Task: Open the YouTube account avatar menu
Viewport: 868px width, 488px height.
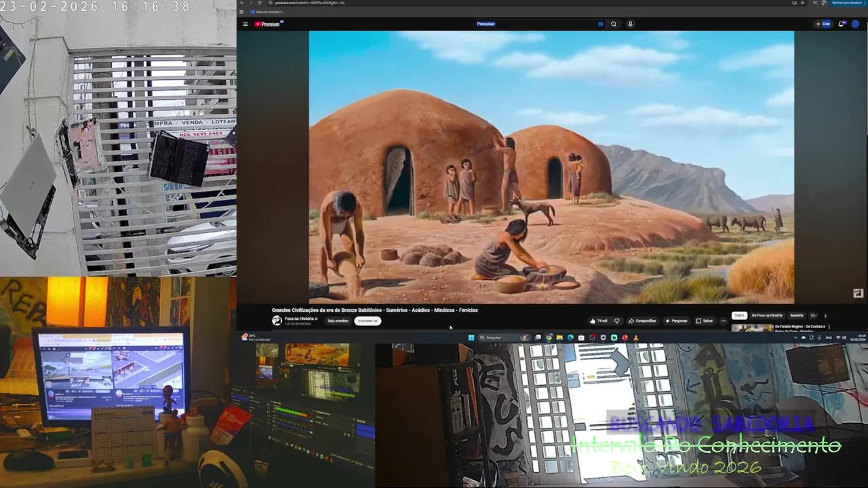Action: 855,24
